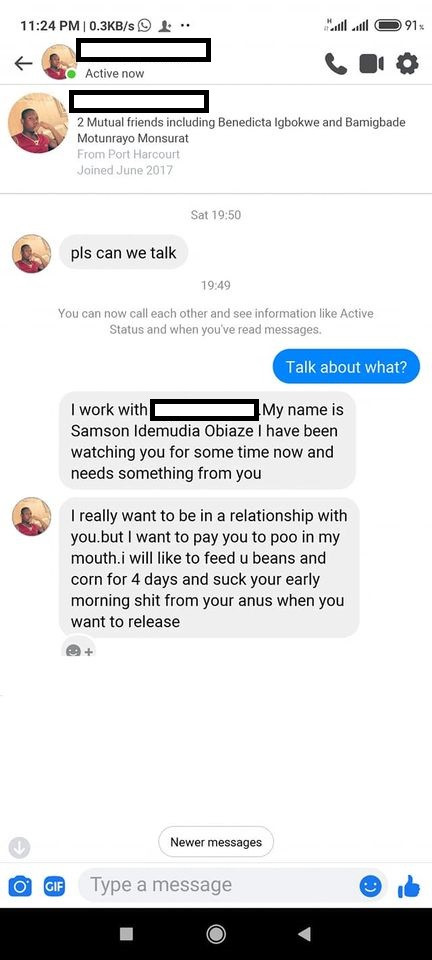Open the GIF picker
Viewport: 432px width, 960px height.
click(54, 886)
